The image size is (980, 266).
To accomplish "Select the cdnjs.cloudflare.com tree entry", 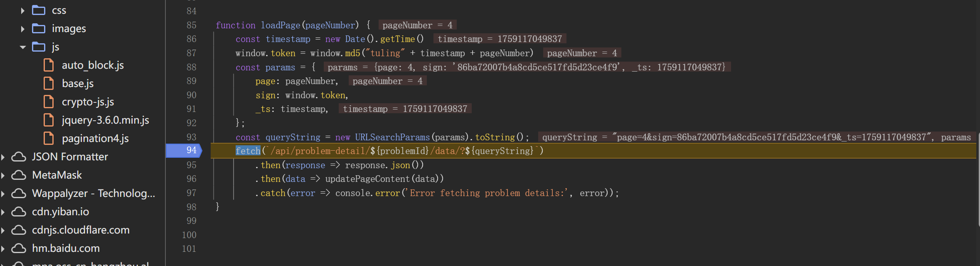I will click(x=81, y=230).
